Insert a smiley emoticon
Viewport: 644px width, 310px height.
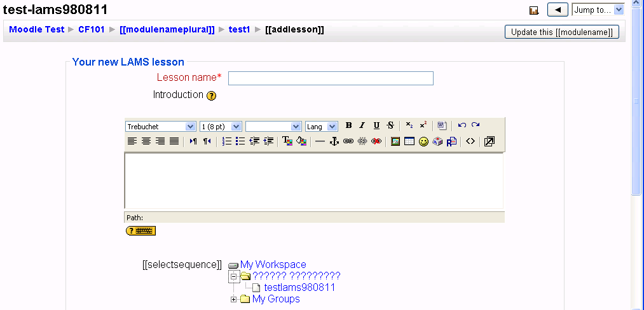423,141
